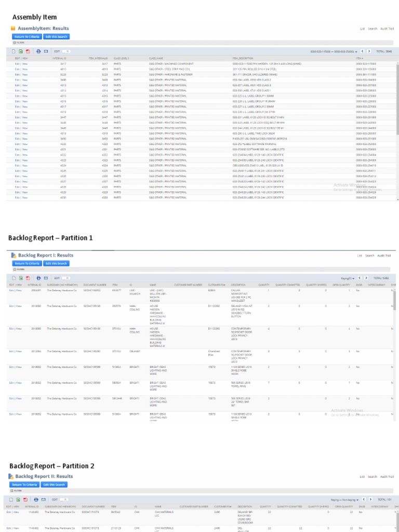Export Backlog Report I results to PDF
The width and height of the screenshot is (399, 532).
point(28,278)
